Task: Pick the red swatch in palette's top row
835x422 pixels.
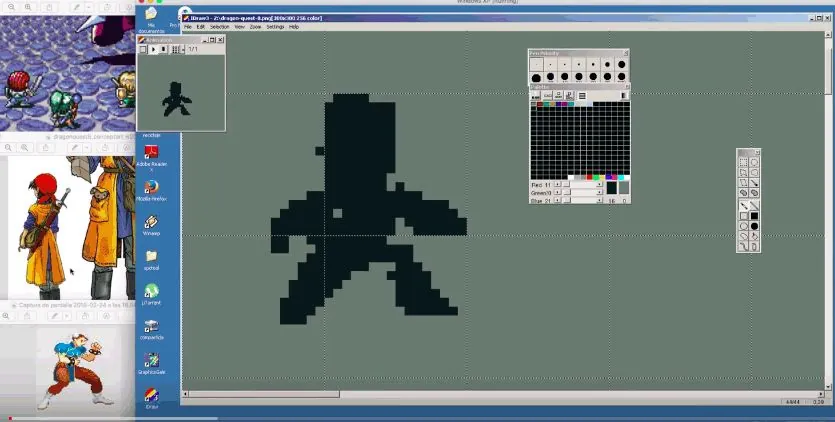Action: [539, 104]
